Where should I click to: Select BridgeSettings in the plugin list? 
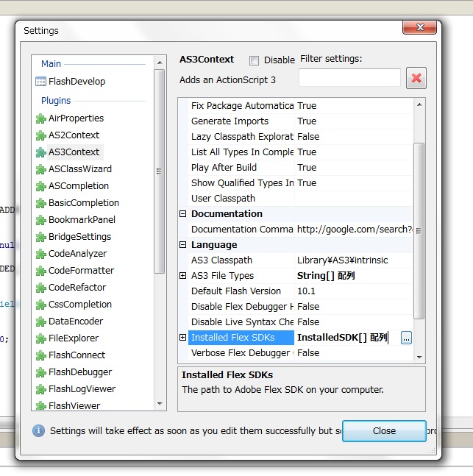[79, 237]
